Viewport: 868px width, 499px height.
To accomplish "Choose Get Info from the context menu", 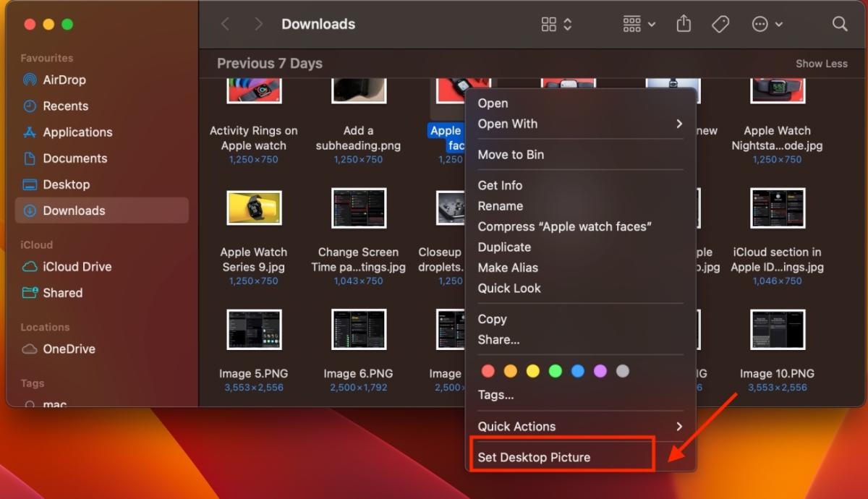I will [500, 185].
